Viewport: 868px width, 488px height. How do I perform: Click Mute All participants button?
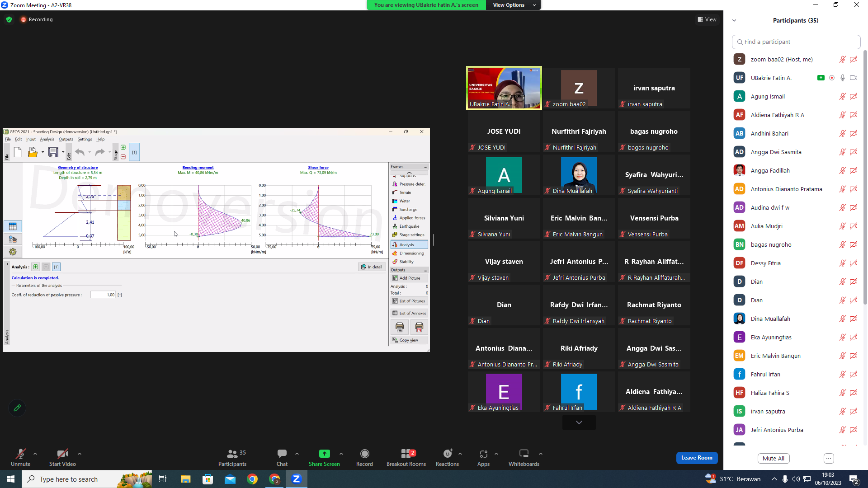click(774, 458)
